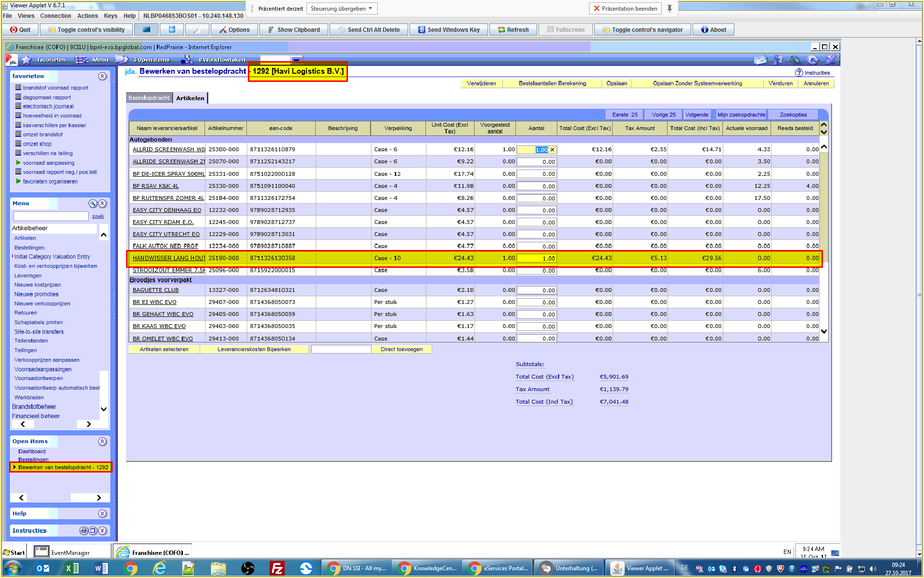Viewport: 924px width, 578px height.
Task: Click Opslaan button
Action: 616,83
